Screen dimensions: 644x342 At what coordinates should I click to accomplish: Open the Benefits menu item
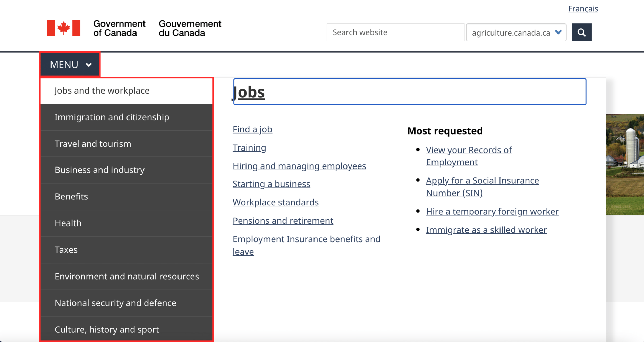click(71, 197)
